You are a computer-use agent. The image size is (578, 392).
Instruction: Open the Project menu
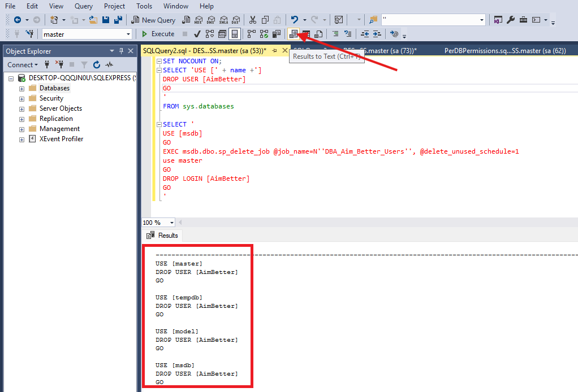click(114, 6)
